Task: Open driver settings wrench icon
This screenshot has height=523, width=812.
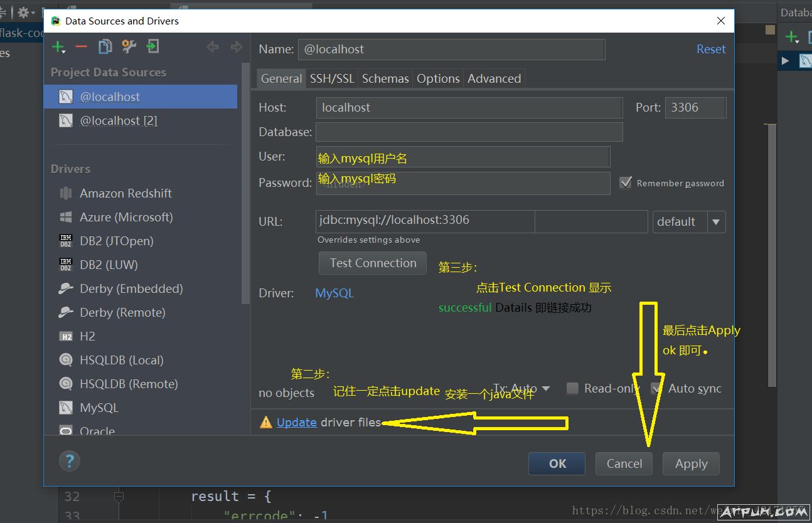Action: tap(127, 46)
